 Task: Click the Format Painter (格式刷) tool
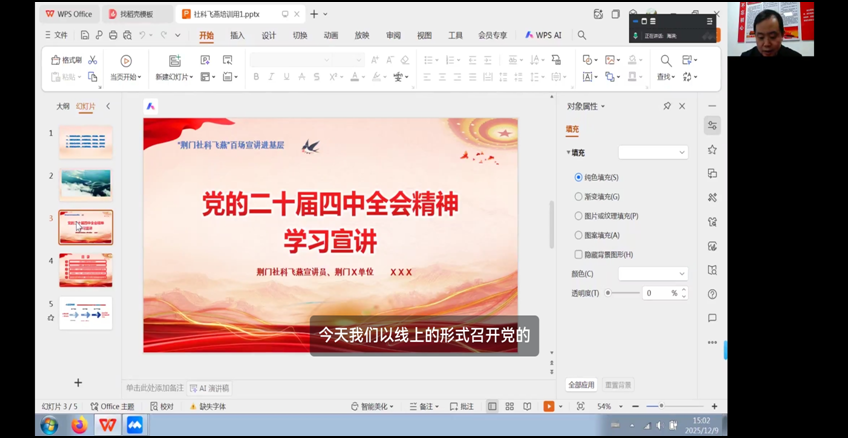pos(66,60)
